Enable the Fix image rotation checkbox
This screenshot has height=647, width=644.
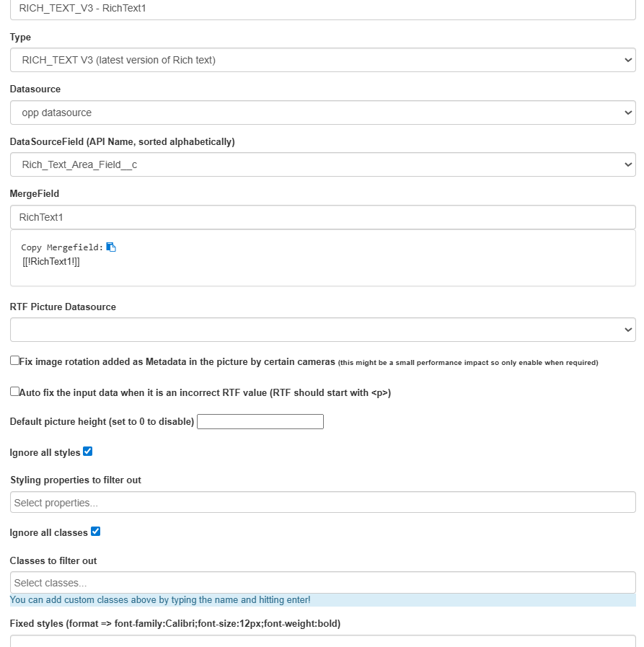click(15, 361)
